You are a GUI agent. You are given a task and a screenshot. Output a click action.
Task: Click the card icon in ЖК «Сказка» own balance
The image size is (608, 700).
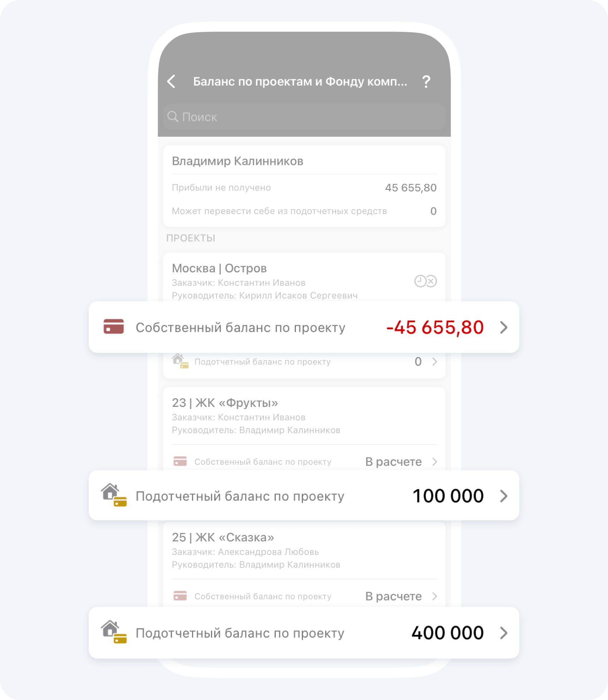180,596
